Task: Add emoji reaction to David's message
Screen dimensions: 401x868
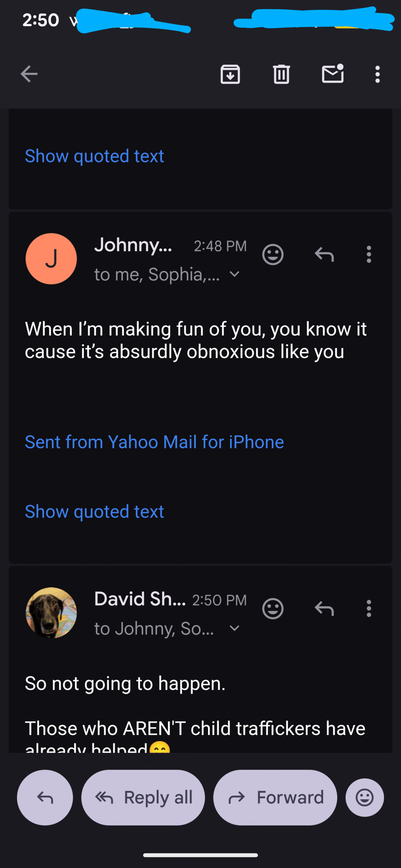Action: [x=273, y=609]
